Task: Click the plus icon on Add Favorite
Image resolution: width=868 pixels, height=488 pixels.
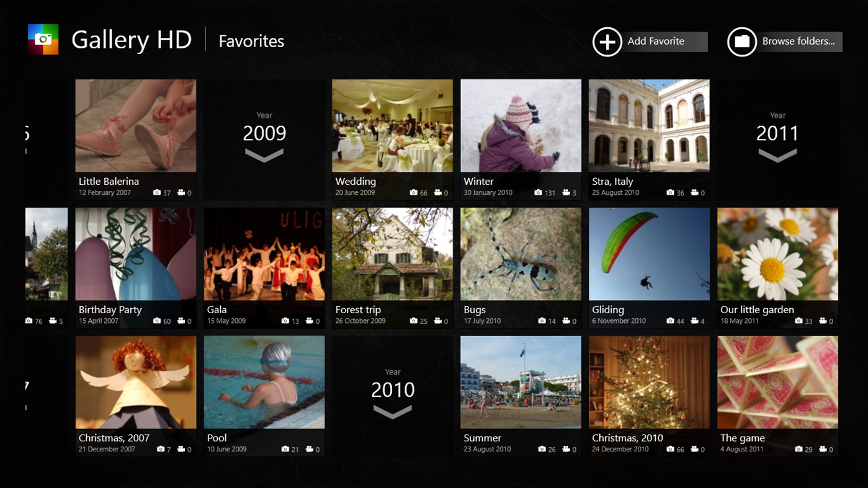Action: click(607, 42)
